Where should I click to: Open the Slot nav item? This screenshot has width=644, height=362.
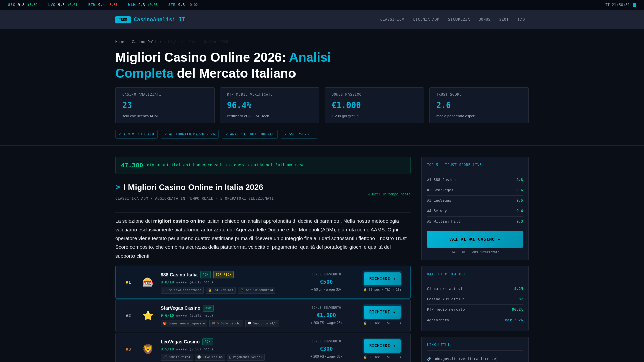click(x=504, y=20)
